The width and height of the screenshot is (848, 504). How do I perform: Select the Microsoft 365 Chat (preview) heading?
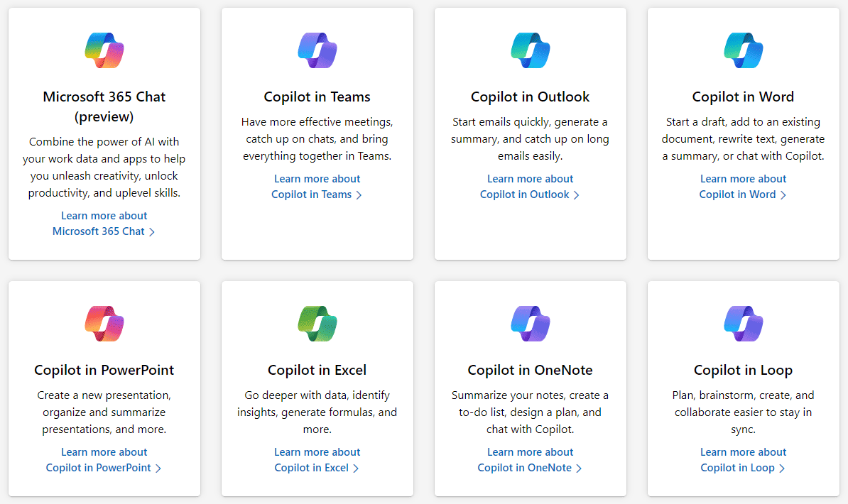coord(104,106)
